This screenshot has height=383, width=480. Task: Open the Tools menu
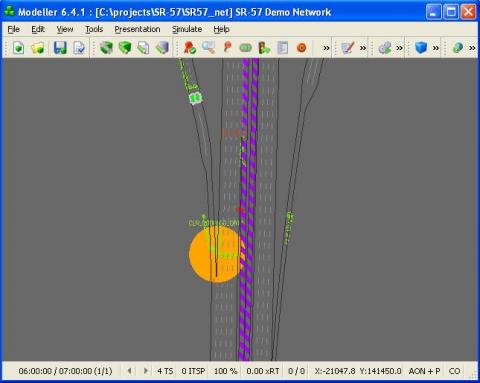94,29
